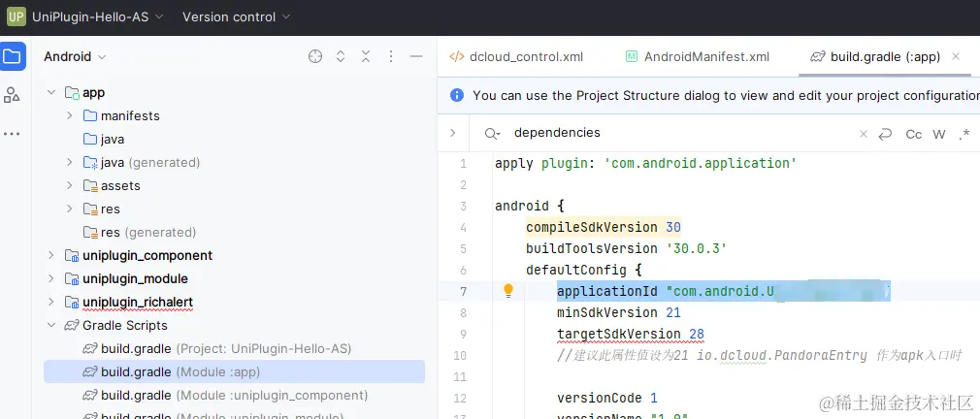This screenshot has width=980, height=419.
Task: Expand the manifests folder
Action: click(69, 116)
